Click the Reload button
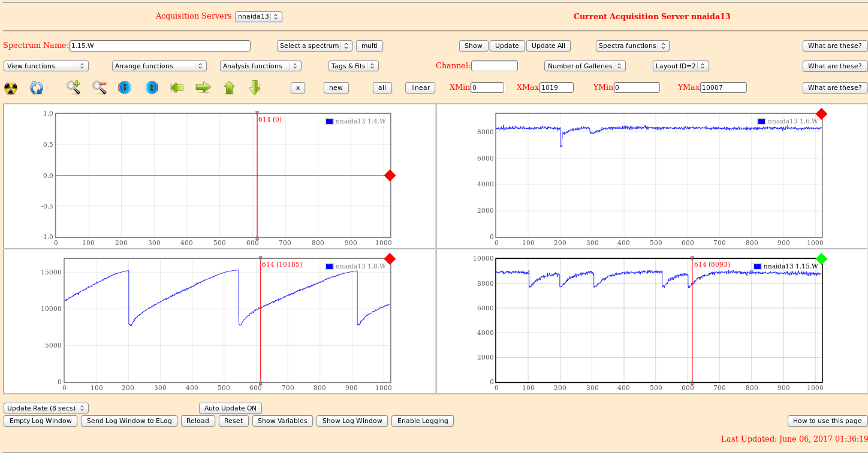Image resolution: width=868 pixels, height=453 pixels. click(198, 421)
